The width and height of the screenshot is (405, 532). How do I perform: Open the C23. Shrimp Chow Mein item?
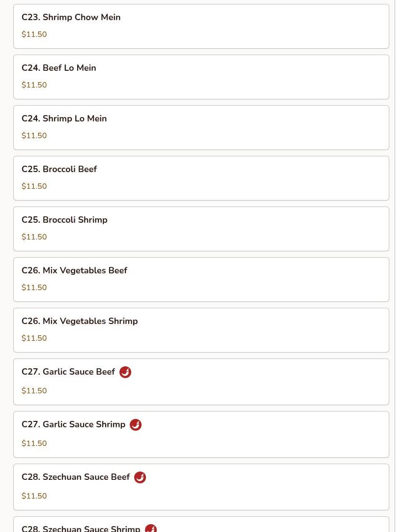(201, 27)
